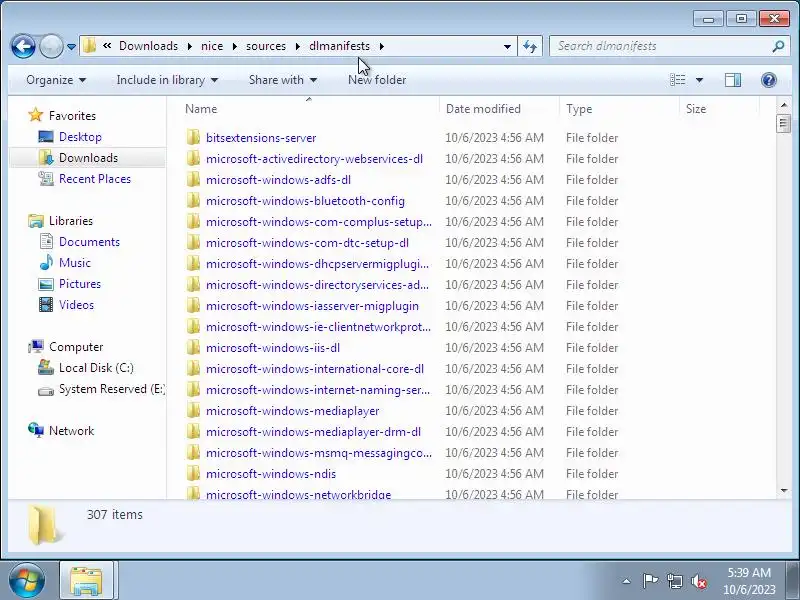Select the microsoft-windows-international-core-dl folder icon
The image size is (800, 600).
tap(193, 368)
